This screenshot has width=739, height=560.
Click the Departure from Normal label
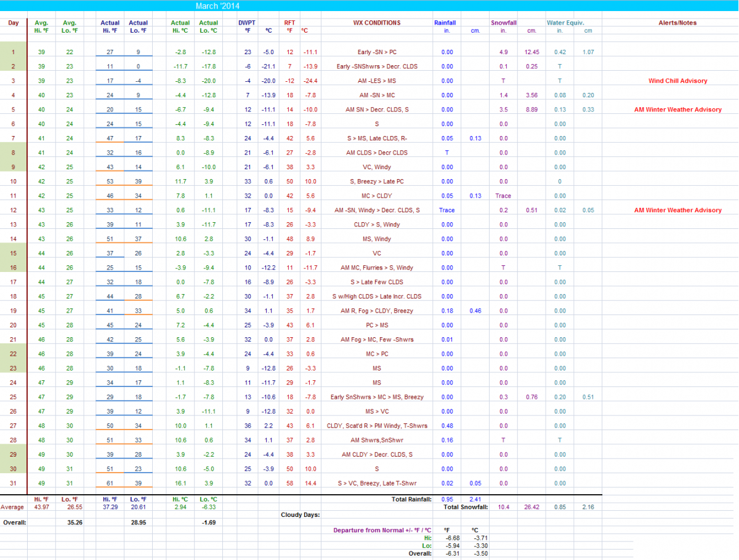382,530
